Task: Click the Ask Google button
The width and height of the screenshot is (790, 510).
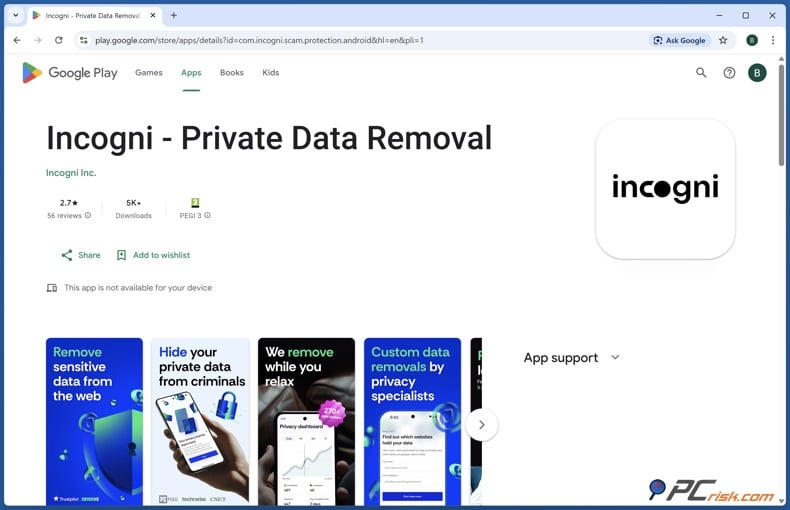Action: click(x=680, y=40)
